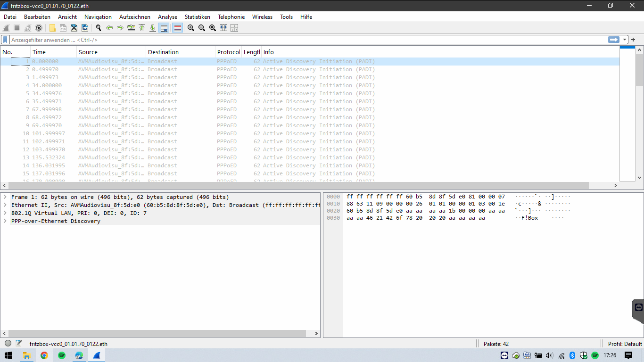The height and width of the screenshot is (362, 644).
Task: Sort packets by the Destination column
Action: pos(181,52)
